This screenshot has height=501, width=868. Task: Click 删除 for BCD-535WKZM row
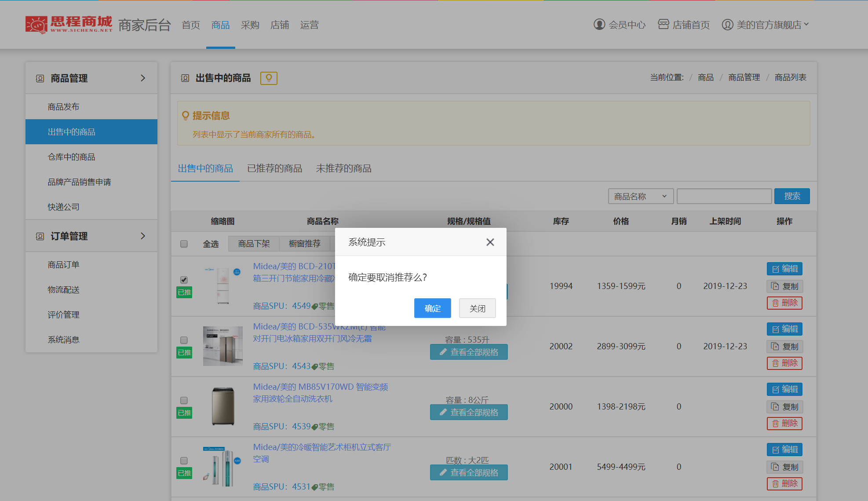[x=784, y=363]
